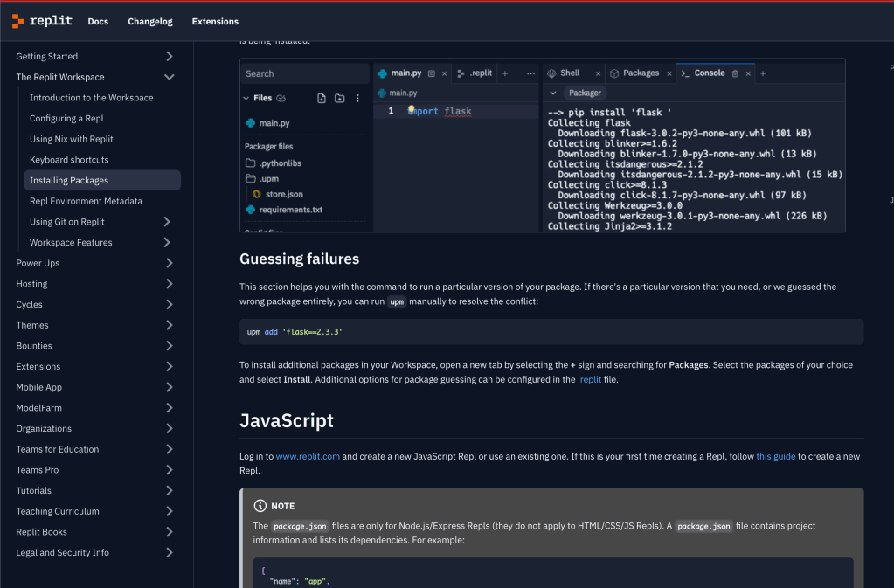
Task: Expand the Getting Started section chevron
Action: tap(170, 57)
